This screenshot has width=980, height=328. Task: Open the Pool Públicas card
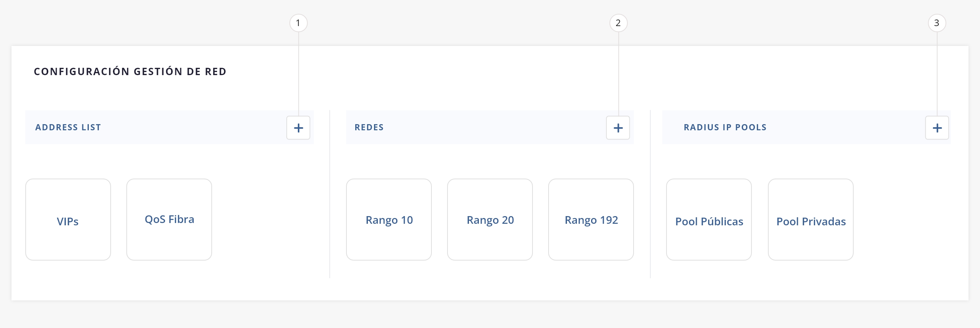tap(709, 220)
